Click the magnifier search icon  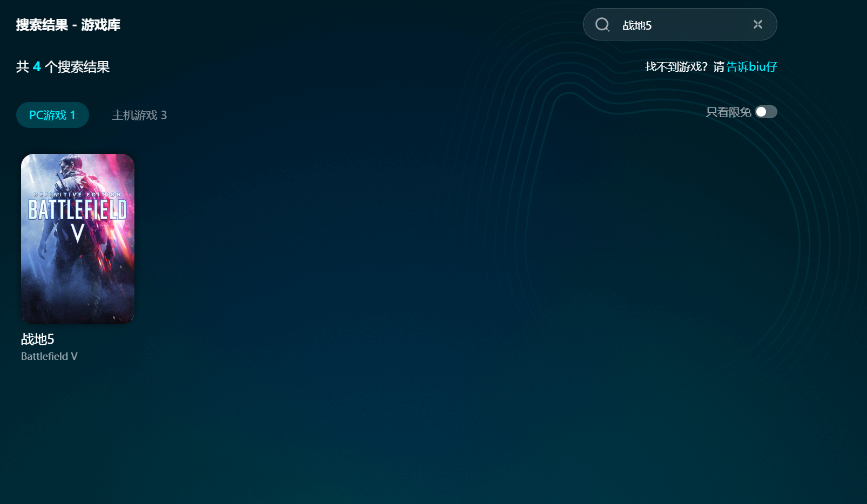(602, 25)
